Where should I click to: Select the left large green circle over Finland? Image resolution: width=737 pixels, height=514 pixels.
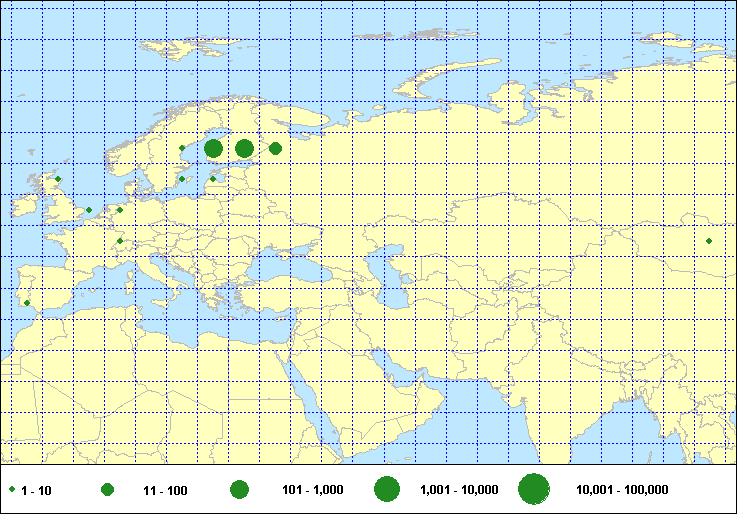213,148
